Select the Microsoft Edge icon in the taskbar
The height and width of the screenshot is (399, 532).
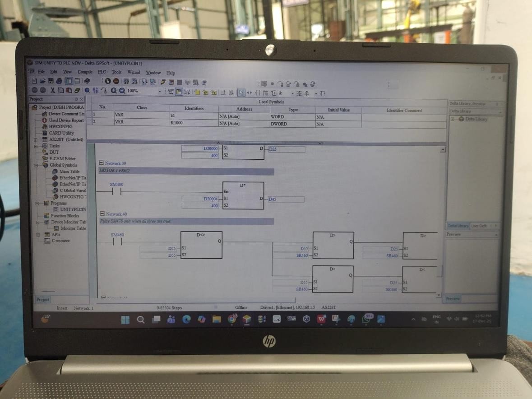(x=186, y=320)
